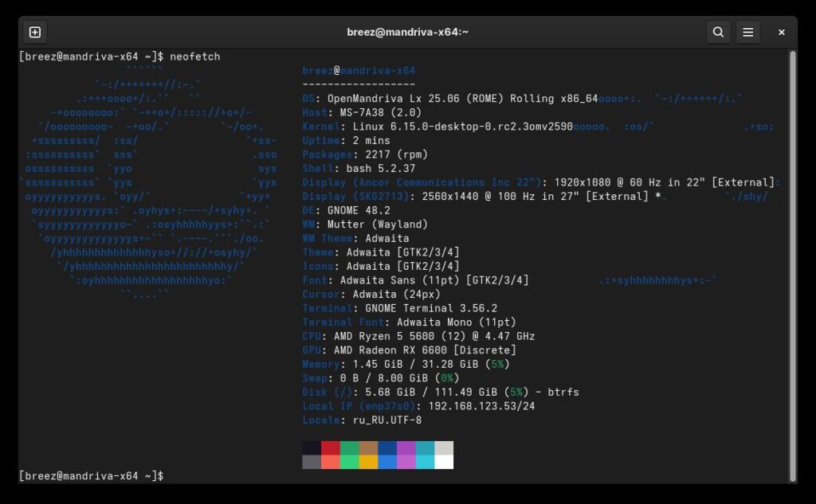Click the "Kernel: Linux 6.15.0-desktop" line

click(437, 127)
